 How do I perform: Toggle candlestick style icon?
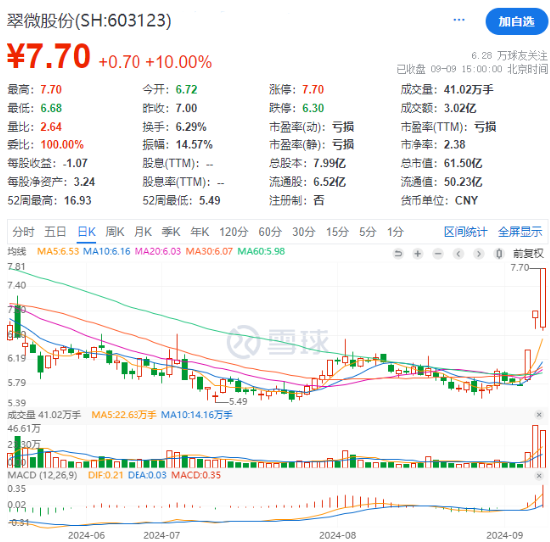[x=499, y=253]
